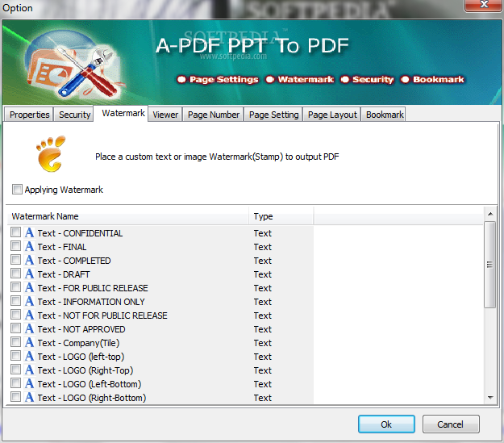This screenshot has width=504, height=443.
Task: Tick the Text - COMPLETED checkbox
Action: [16, 260]
